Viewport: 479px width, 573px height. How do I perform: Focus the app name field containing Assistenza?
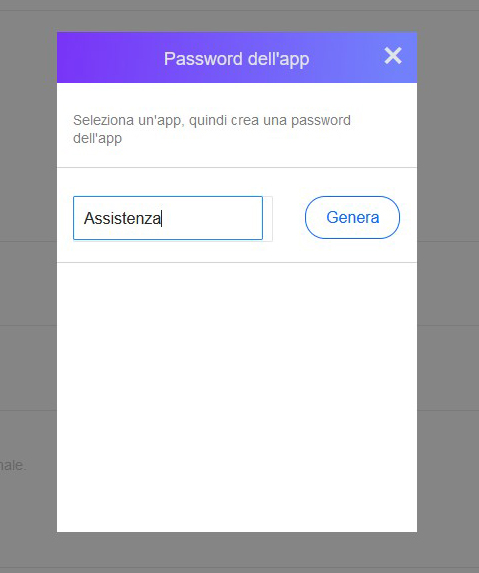tap(168, 218)
